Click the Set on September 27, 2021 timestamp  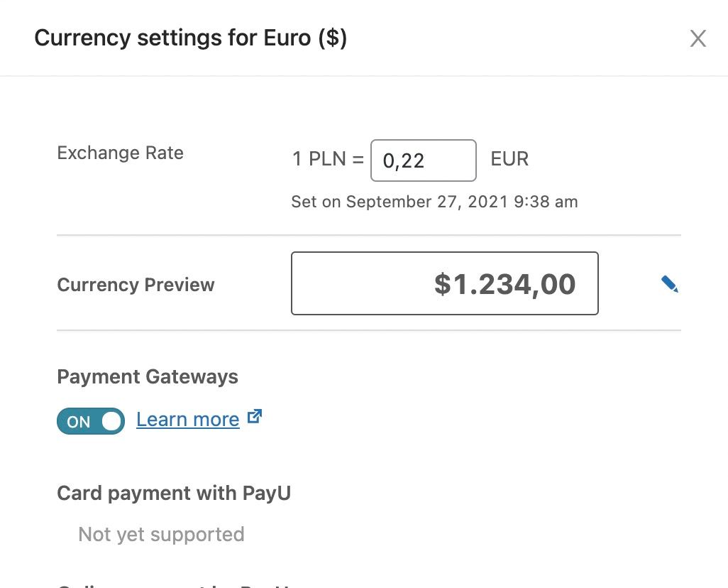click(x=434, y=202)
